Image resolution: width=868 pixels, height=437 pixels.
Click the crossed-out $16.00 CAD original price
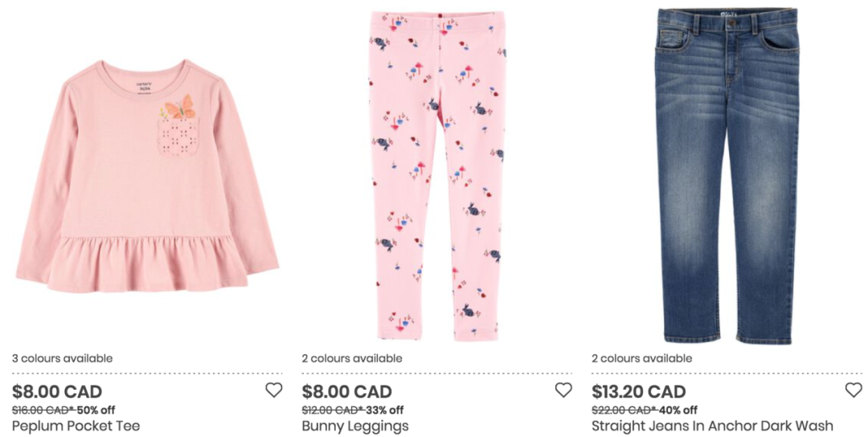(44, 410)
